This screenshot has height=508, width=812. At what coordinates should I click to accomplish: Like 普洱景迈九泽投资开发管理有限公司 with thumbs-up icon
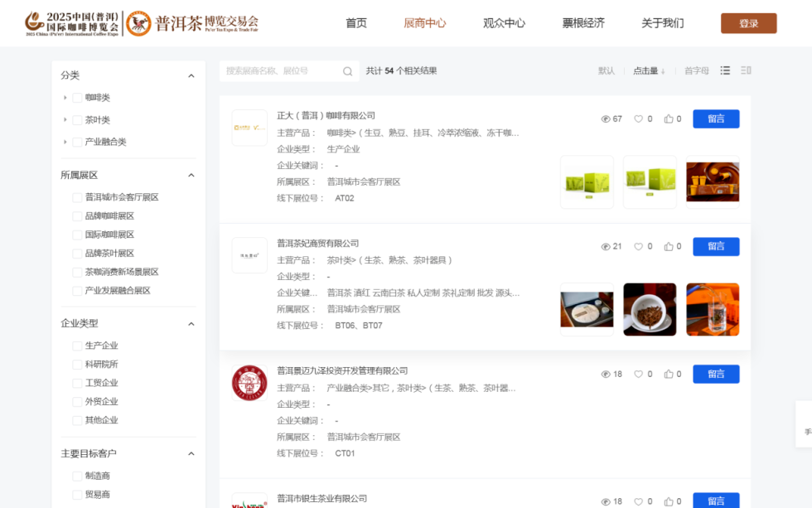click(x=669, y=374)
